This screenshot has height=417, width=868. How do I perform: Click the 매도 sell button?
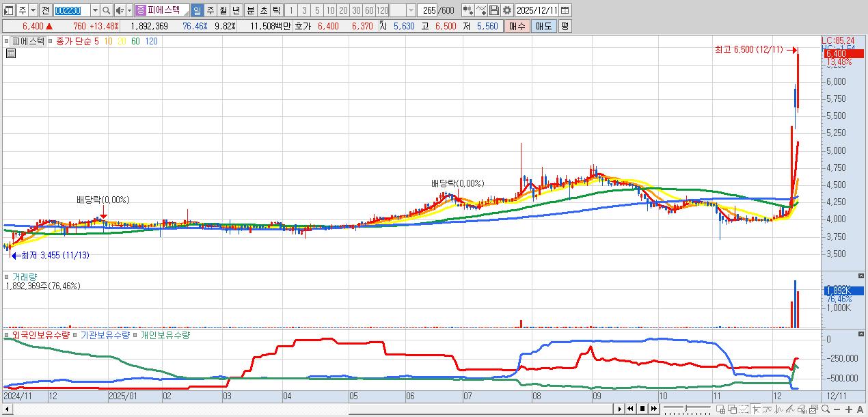(x=543, y=26)
